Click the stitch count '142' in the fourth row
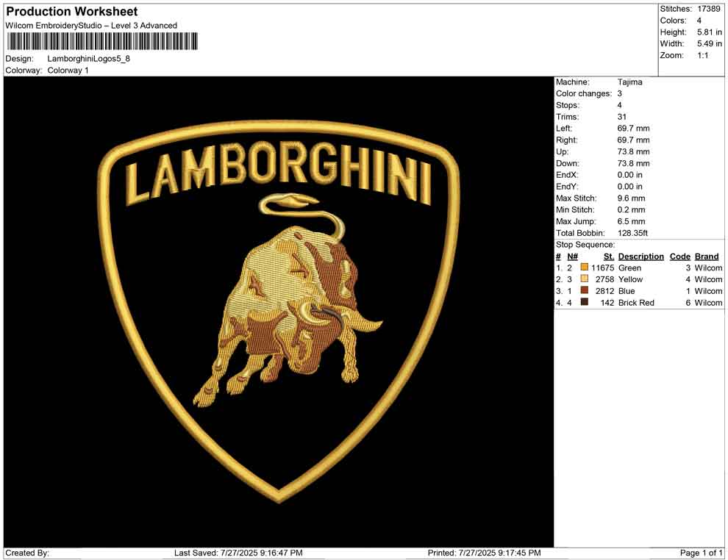 [607, 303]
